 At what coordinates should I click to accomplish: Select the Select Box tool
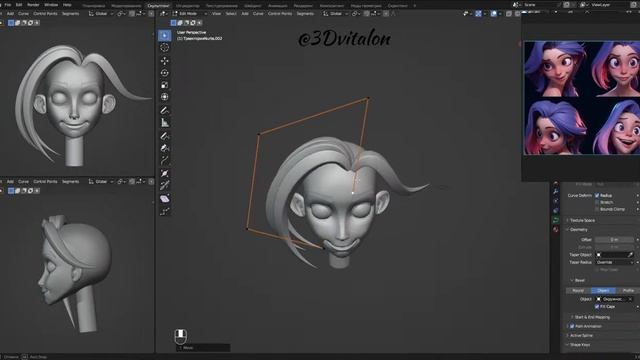164,36
